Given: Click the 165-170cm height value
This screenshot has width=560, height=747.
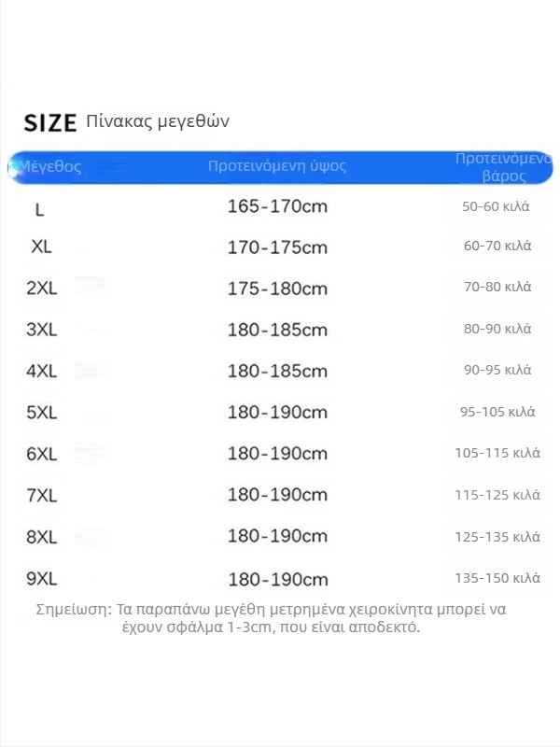Looking at the screenshot, I should click(x=277, y=206).
